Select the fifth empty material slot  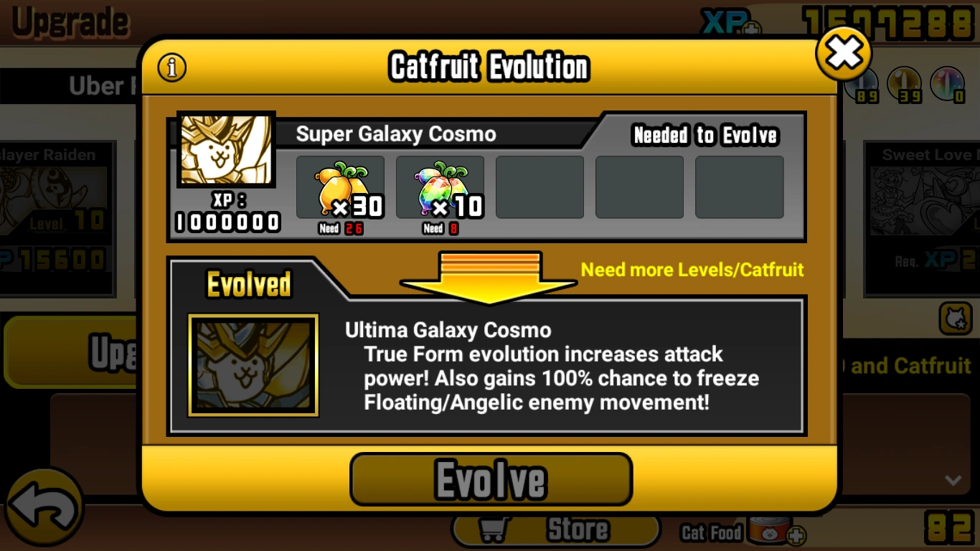(x=739, y=187)
